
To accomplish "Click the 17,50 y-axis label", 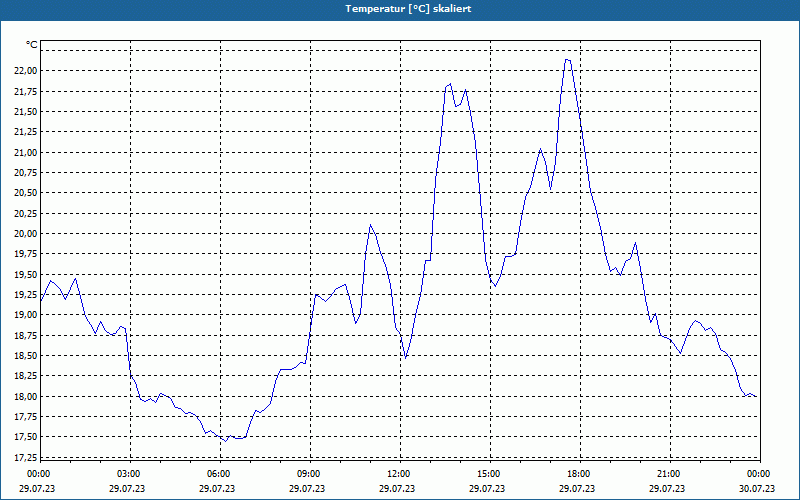I will [x=24, y=437].
